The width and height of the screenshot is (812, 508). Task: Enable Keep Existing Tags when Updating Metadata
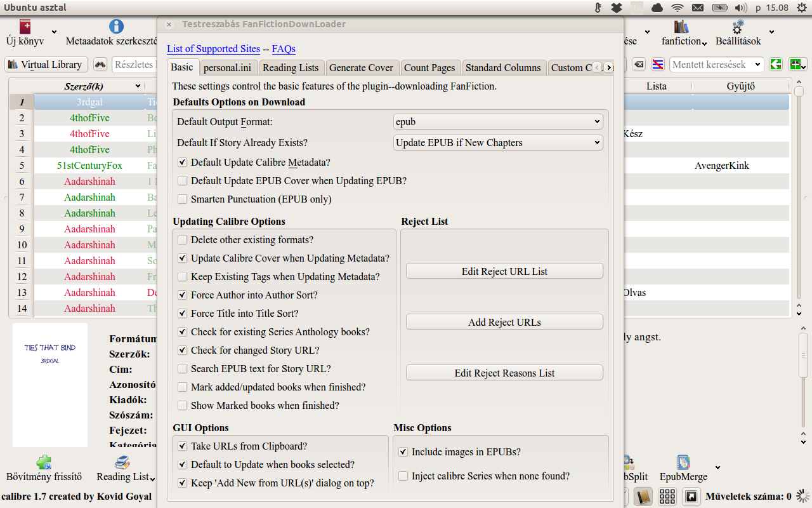(183, 277)
